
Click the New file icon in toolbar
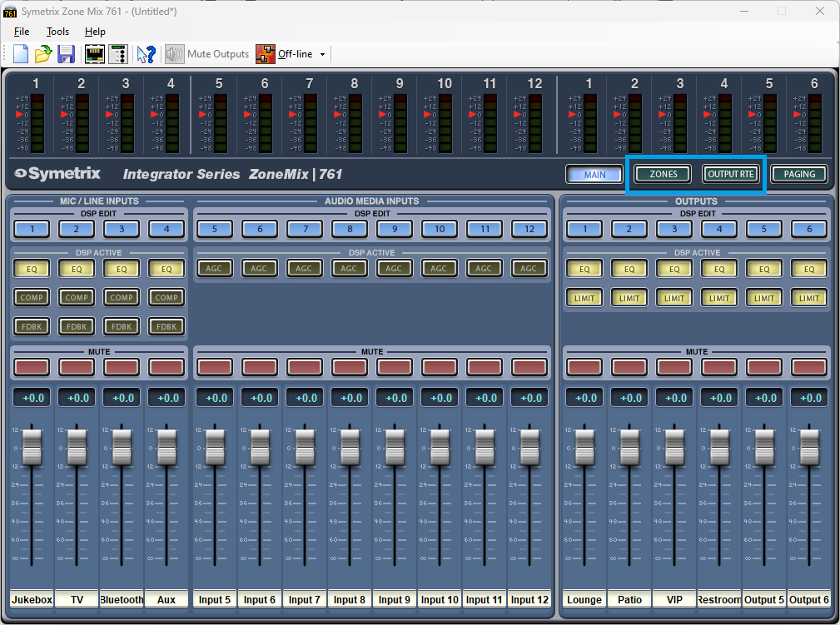click(x=21, y=54)
